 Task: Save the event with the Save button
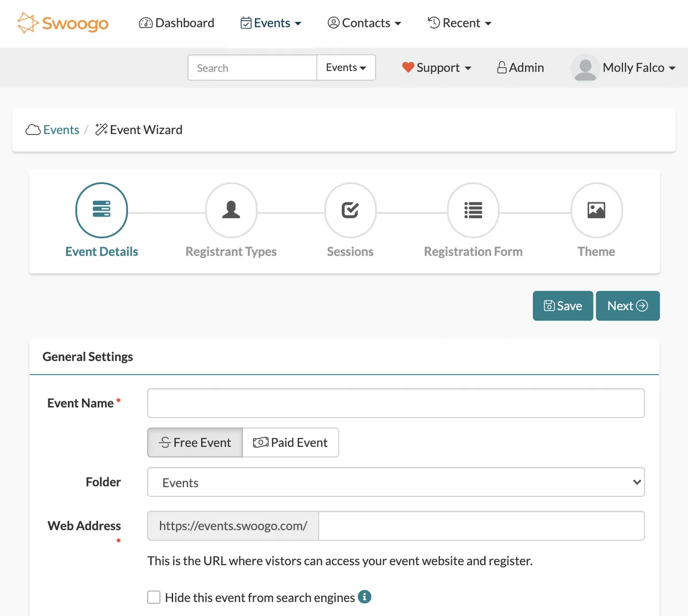click(x=563, y=306)
